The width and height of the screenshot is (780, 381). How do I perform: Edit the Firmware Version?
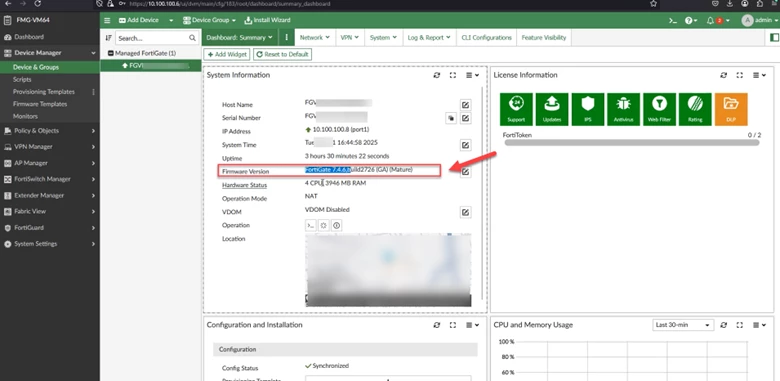click(465, 172)
